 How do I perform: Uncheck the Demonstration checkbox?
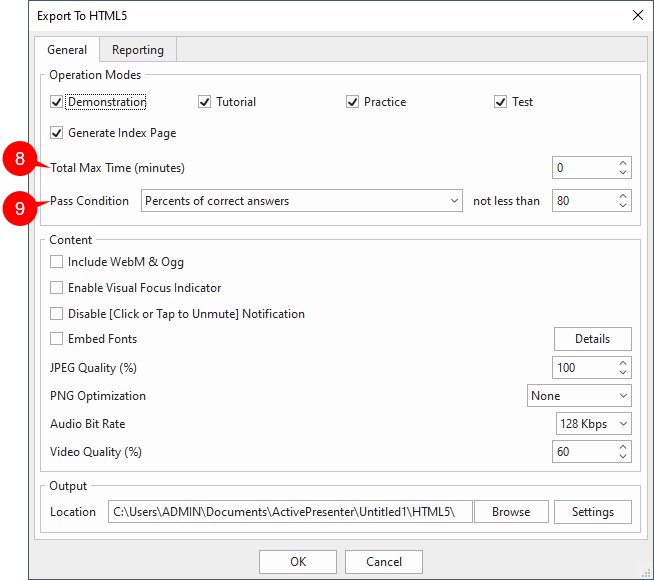(57, 102)
